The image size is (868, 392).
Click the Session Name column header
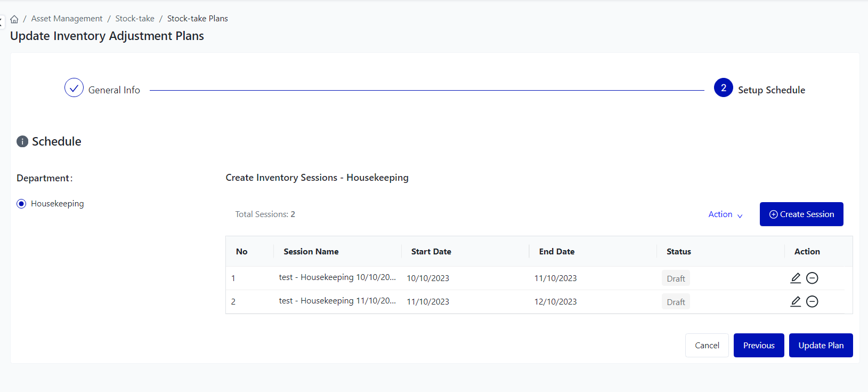(x=311, y=252)
